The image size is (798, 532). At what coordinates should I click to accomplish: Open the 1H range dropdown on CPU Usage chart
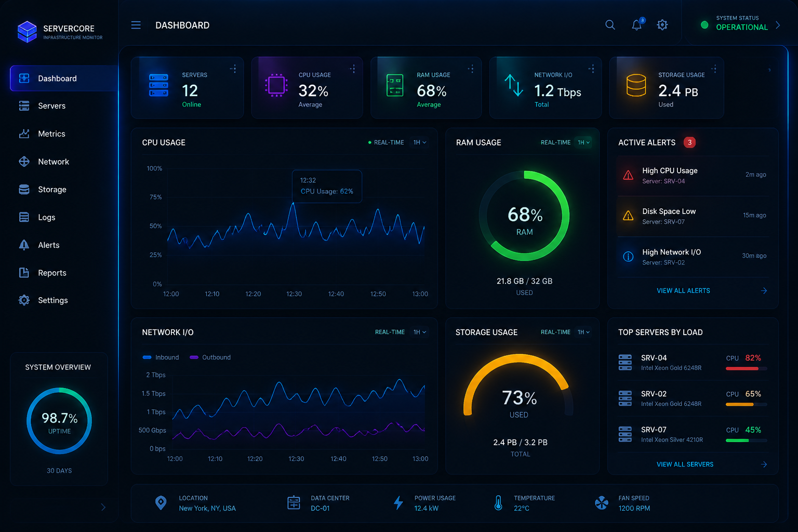(x=420, y=142)
